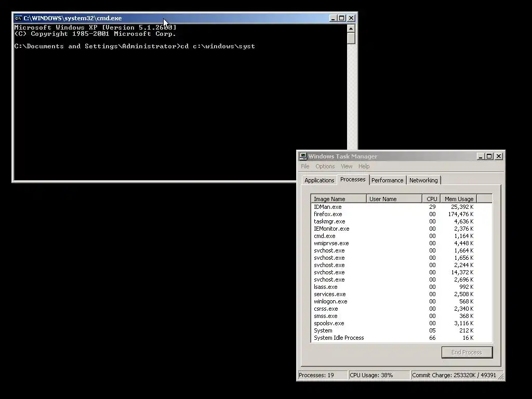Image resolution: width=532 pixels, height=399 pixels.
Task: Maximize the Windows Task Manager window
Action: coord(489,156)
